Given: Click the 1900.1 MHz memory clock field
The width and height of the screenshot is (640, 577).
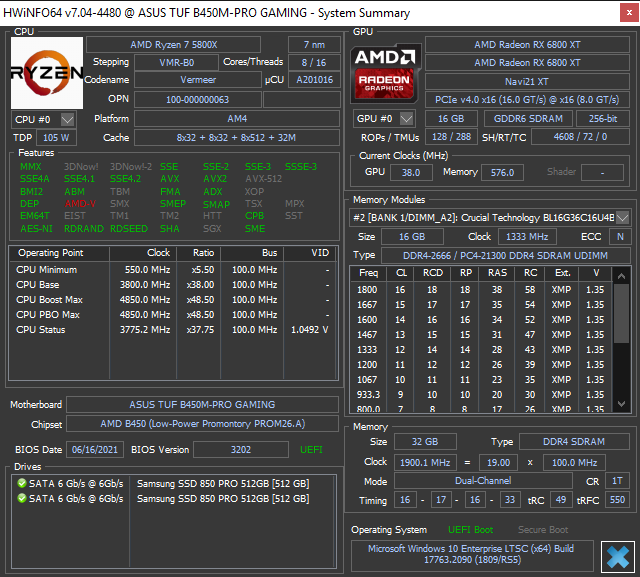Looking at the screenshot, I should coord(425,463).
